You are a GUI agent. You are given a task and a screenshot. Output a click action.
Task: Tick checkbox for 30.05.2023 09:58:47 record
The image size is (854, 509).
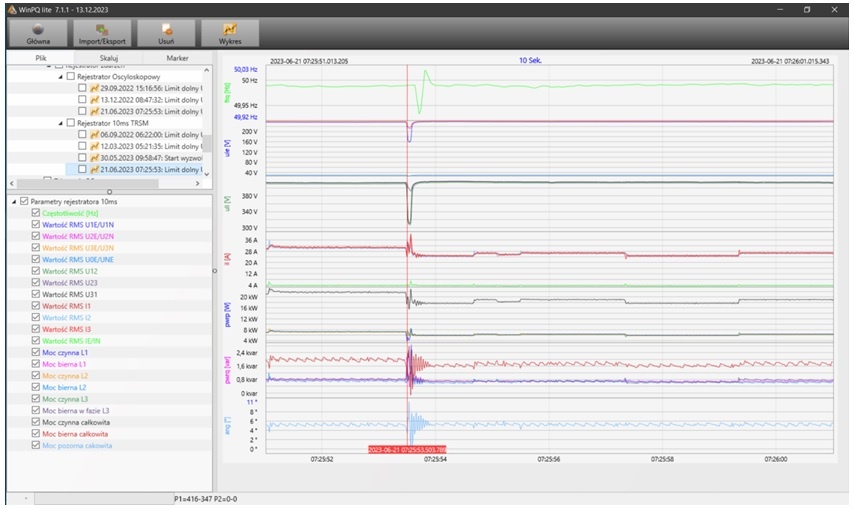click(82, 158)
